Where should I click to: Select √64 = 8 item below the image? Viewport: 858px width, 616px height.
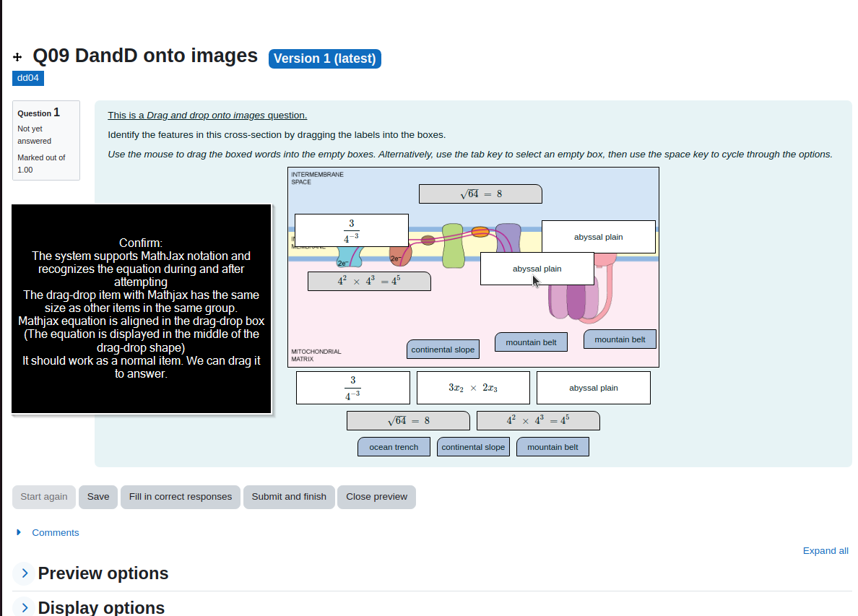408,421
